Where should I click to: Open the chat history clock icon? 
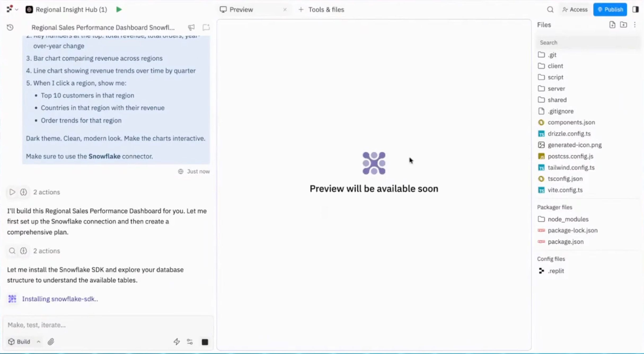click(x=10, y=28)
